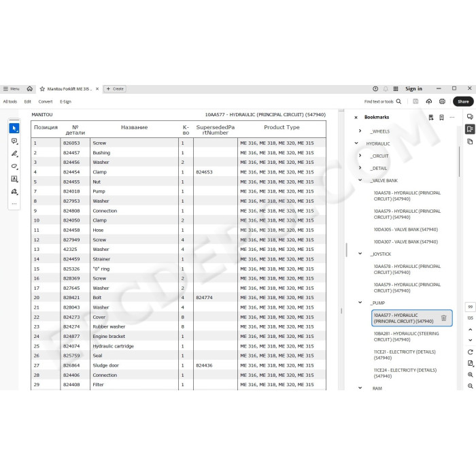Go to the Home icon
Image resolution: width=476 pixels, height=476 pixels.
(x=29, y=88)
